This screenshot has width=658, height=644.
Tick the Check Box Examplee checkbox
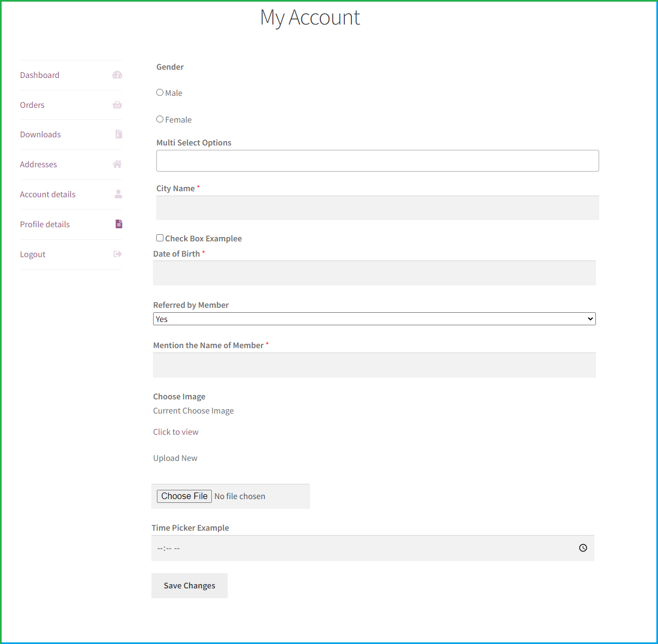pos(160,238)
